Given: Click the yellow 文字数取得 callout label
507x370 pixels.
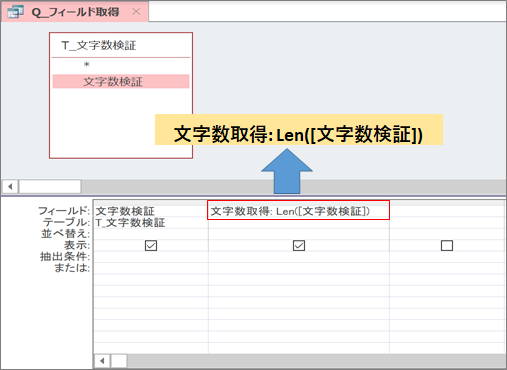Looking at the screenshot, I should [299, 130].
